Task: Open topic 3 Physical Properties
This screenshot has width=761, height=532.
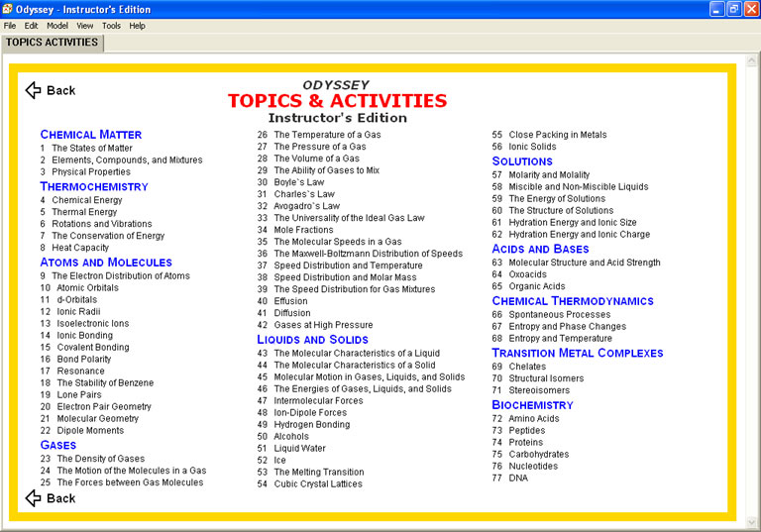Action: pos(85,171)
